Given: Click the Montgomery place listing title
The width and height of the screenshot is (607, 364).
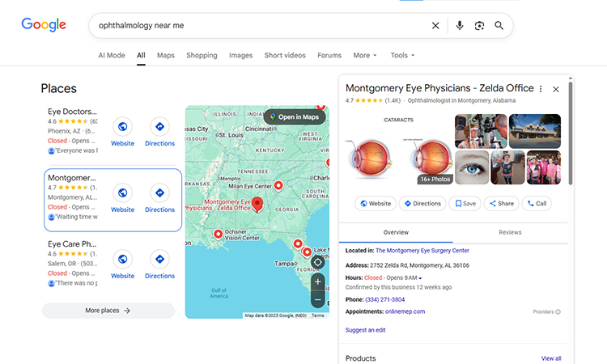Looking at the screenshot, I should point(72,178).
